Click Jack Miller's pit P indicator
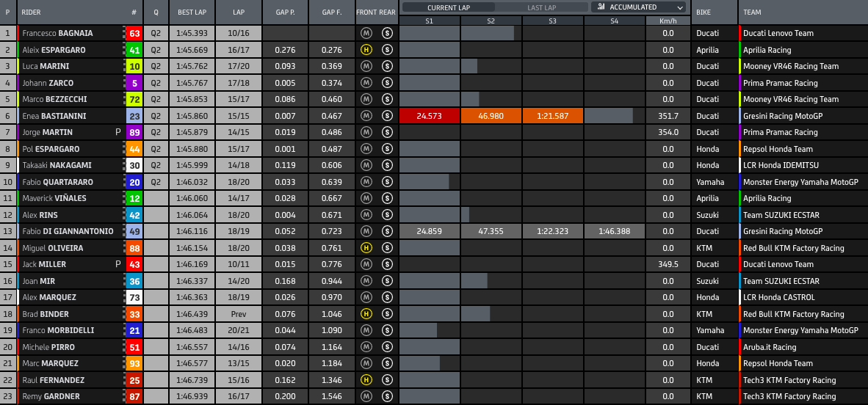The width and height of the screenshot is (868, 405). click(x=118, y=264)
